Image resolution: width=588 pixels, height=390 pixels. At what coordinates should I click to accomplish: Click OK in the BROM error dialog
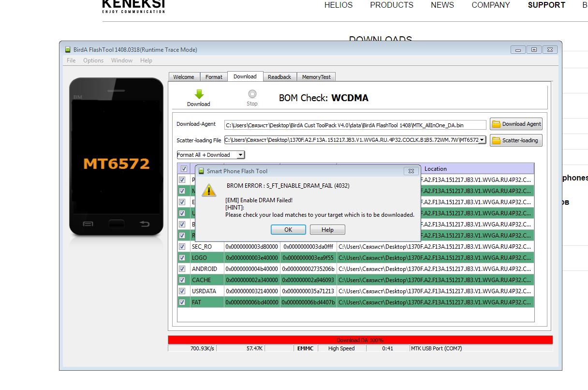[288, 229]
